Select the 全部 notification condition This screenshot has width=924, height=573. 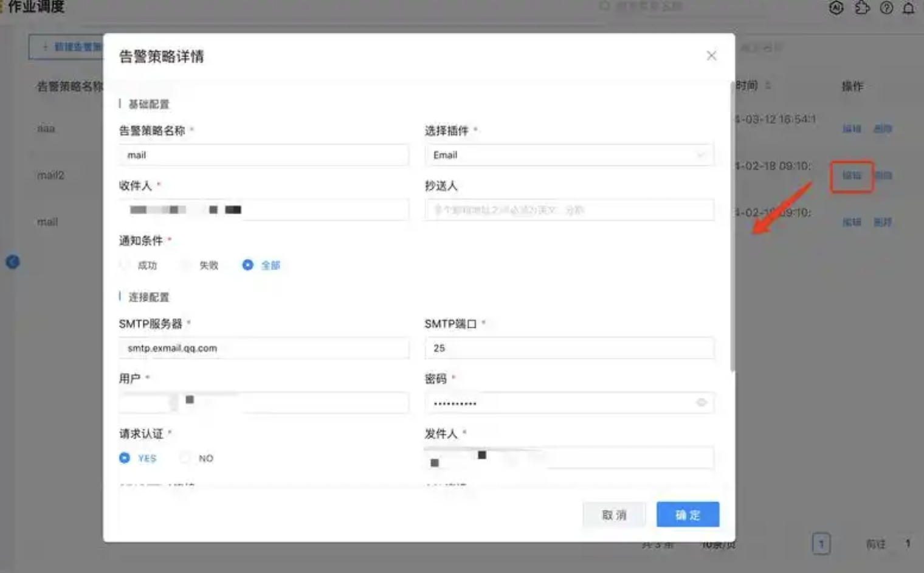248,265
